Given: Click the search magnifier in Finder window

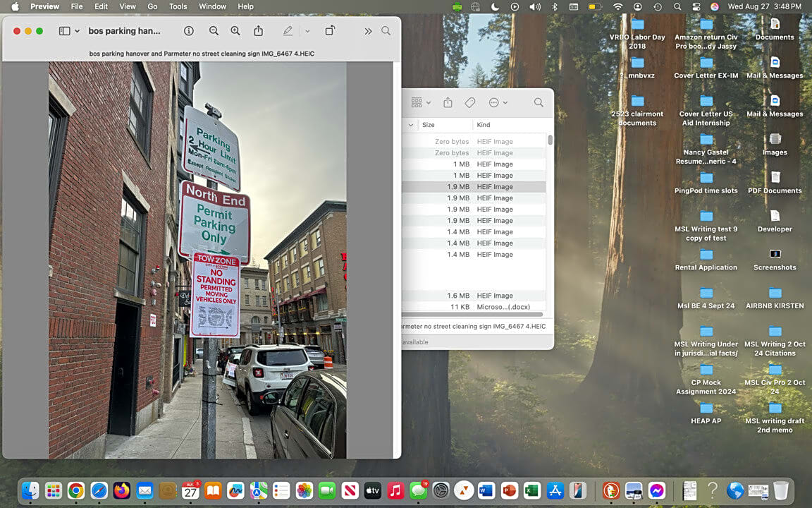Looking at the screenshot, I should (539, 102).
